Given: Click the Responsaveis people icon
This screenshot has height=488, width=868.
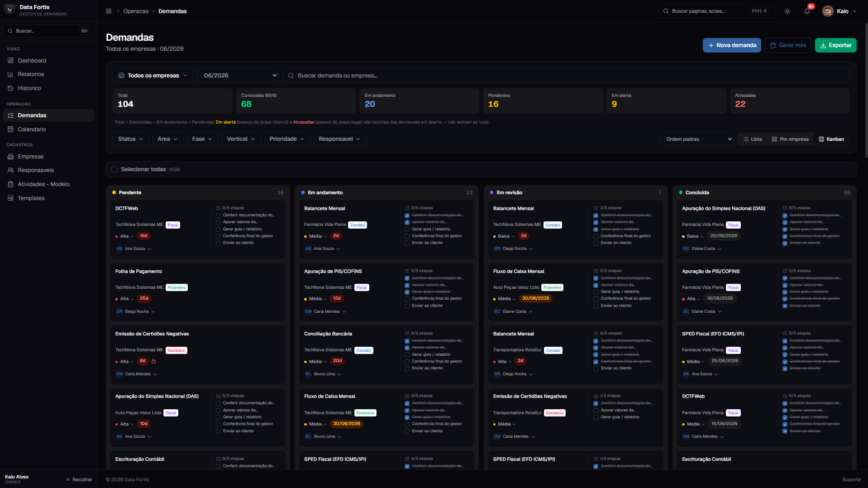Looking at the screenshot, I should pyautogui.click(x=10, y=170).
